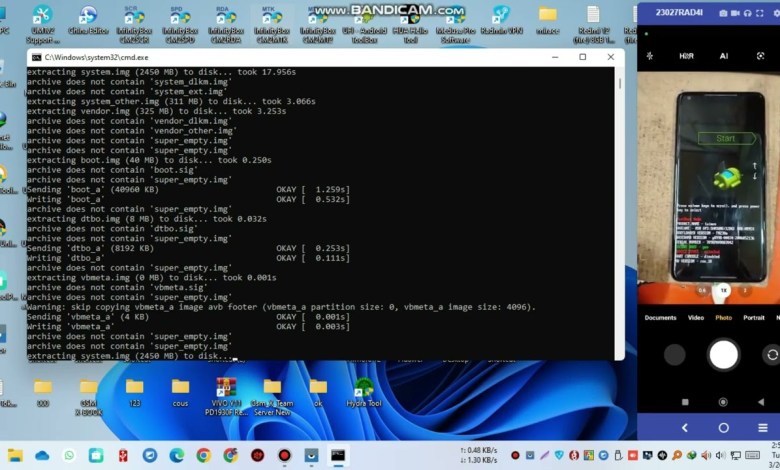Select the Documents camera mode

[660, 318]
